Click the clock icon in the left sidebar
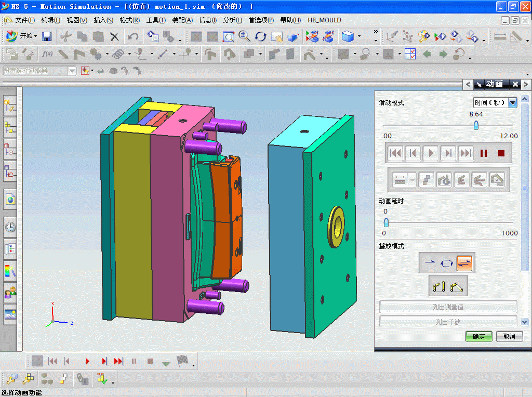Image resolution: width=532 pixels, height=397 pixels. pyautogui.click(x=10, y=227)
